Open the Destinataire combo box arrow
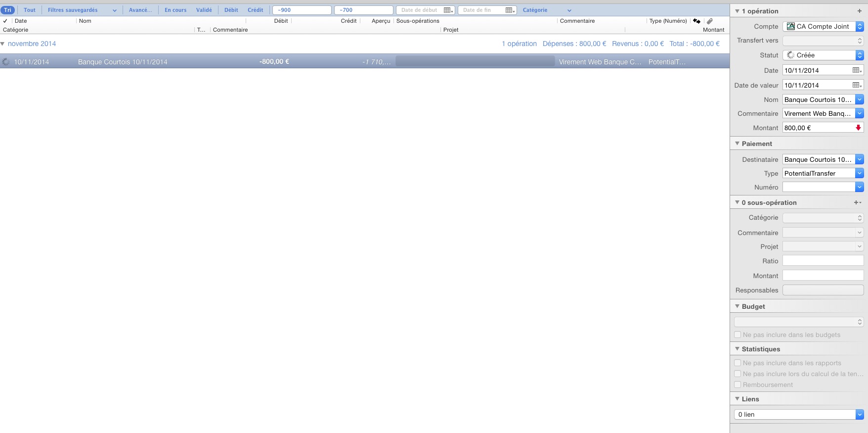868x433 pixels. (x=860, y=159)
